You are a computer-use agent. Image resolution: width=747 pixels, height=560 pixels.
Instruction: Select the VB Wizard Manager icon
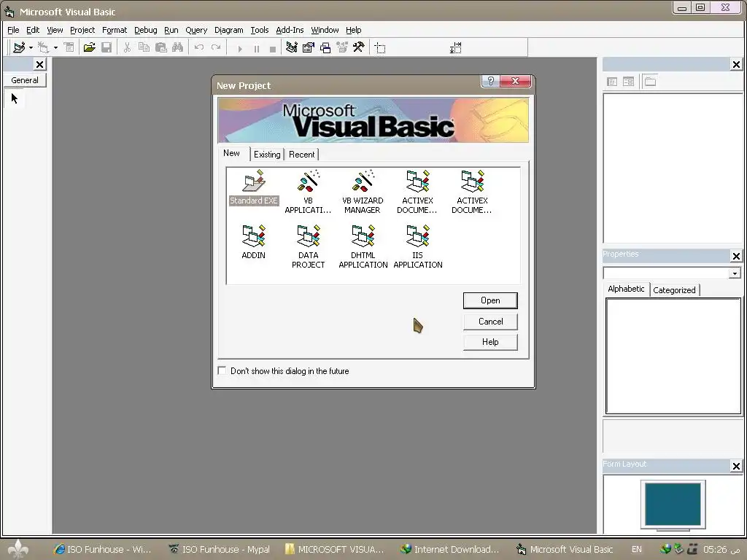pos(363,192)
